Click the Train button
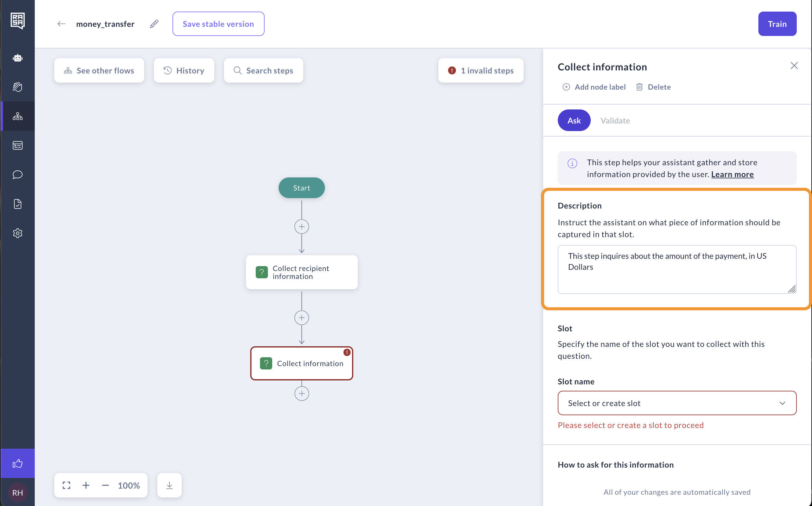This screenshot has height=506, width=812. click(777, 24)
